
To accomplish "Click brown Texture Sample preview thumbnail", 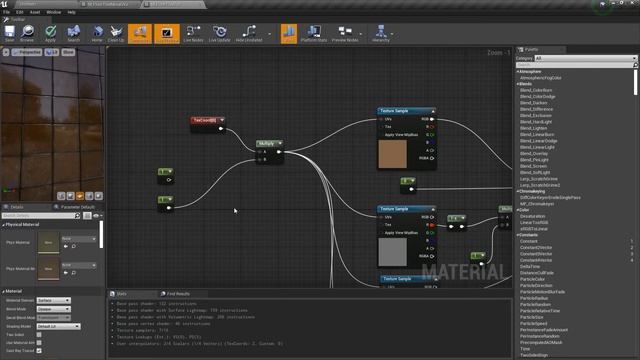I will [x=393, y=154].
